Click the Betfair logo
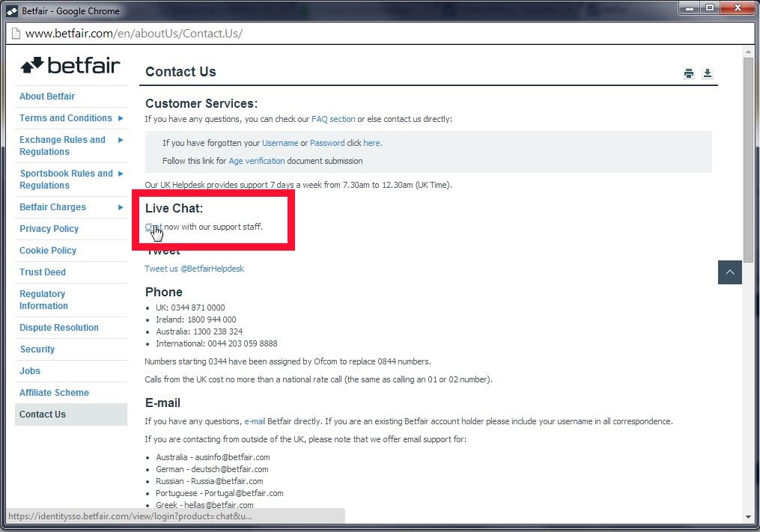Screen dimensions: 760x532 pos(70,65)
